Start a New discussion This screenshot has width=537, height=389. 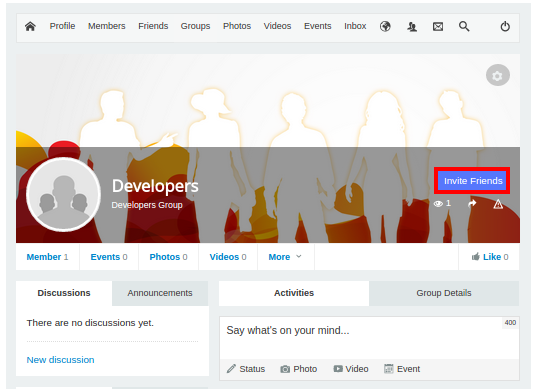[x=60, y=360]
